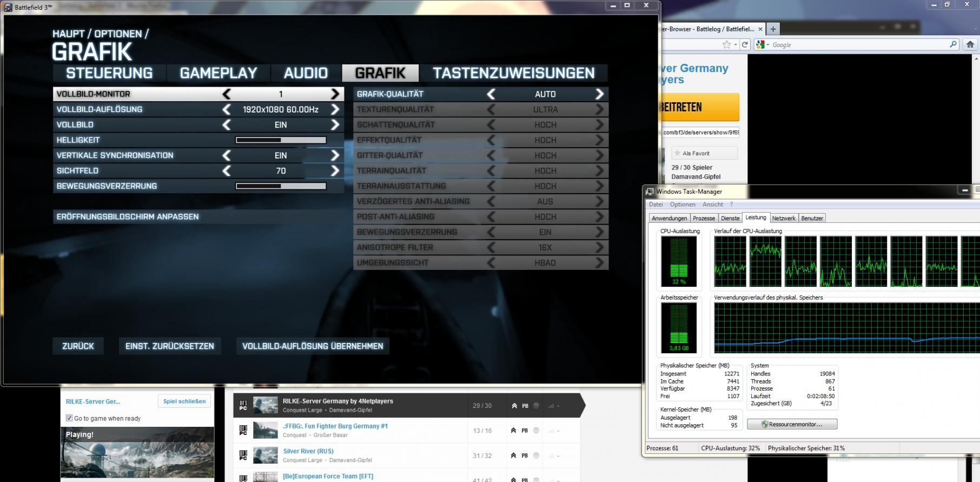The width and height of the screenshot is (980, 482).
Task: Adjust the BEWEGUNGSVERZERRUNG slider on the left
Action: click(281, 186)
